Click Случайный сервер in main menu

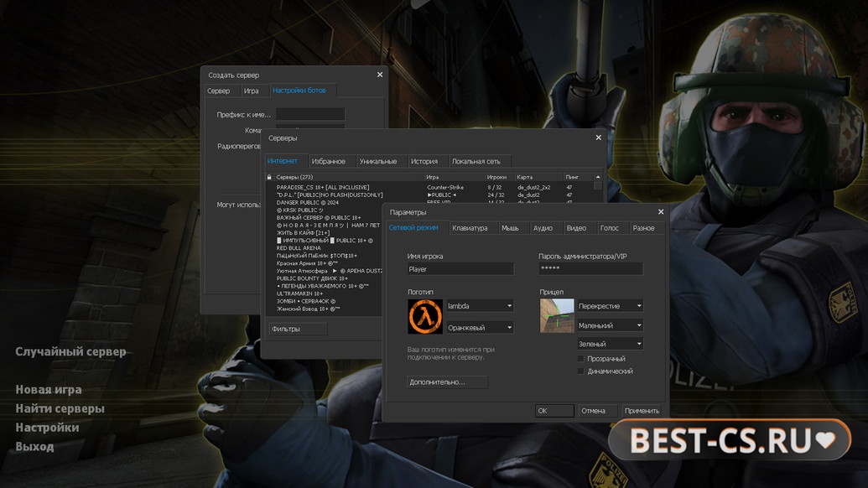(70, 352)
